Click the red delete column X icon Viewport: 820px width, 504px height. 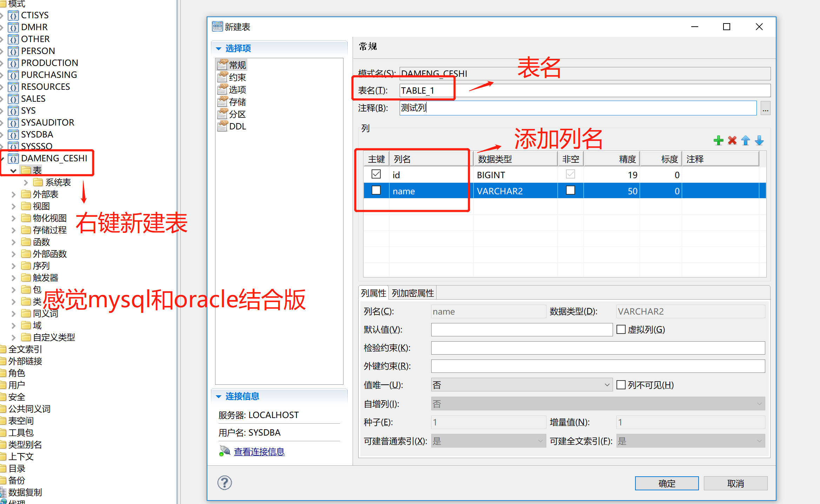point(732,141)
